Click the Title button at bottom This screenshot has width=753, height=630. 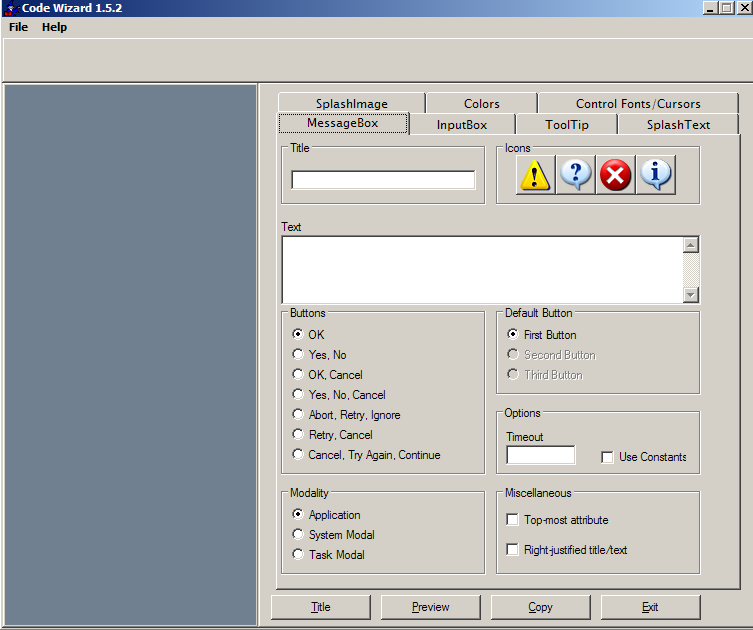321,607
